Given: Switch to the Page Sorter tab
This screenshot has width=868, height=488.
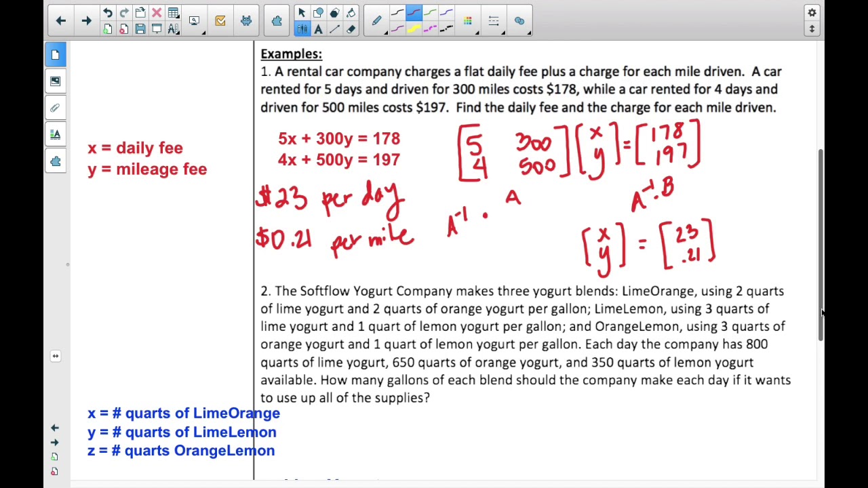Looking at the screenshot, I should pyautogui.click(x=56, y=54).
